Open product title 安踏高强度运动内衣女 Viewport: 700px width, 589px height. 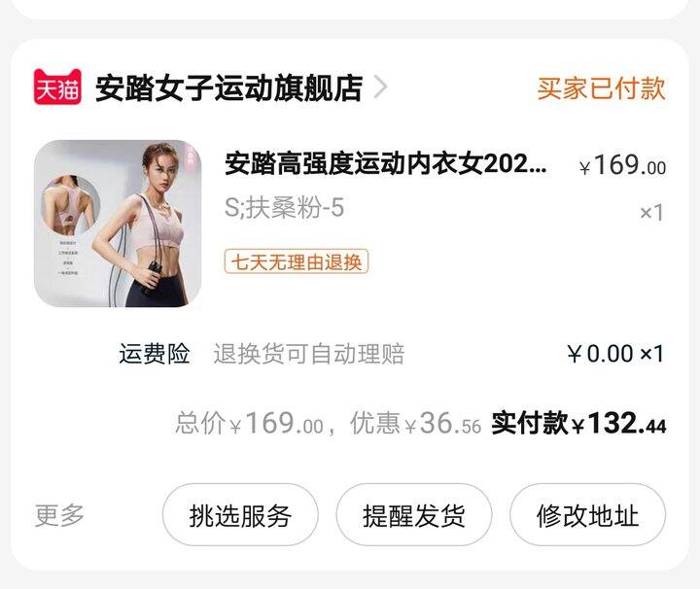pyautogui.click(x=386, y=163)
